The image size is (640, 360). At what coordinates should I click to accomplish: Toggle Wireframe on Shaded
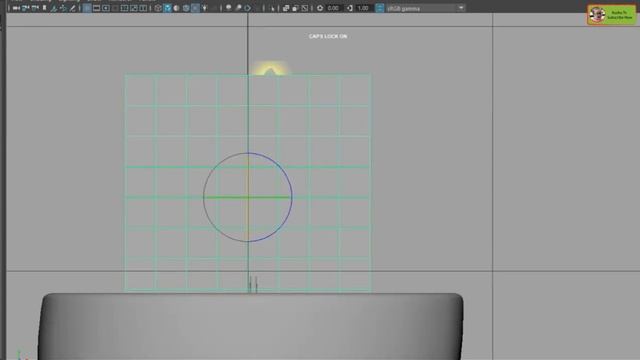click(186, 8)
